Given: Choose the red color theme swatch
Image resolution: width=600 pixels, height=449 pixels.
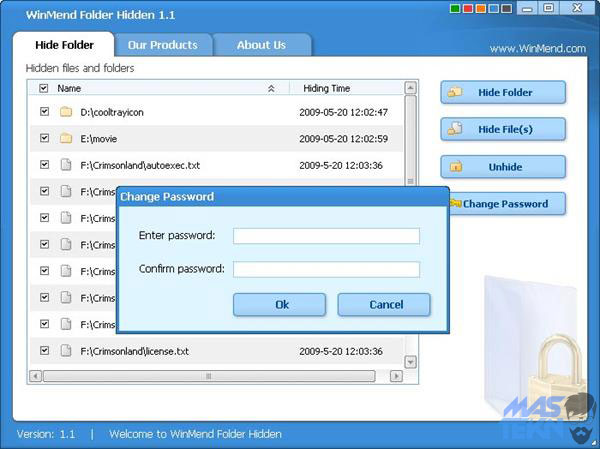Looking at the screenshot, I should [x=468, y=8].
